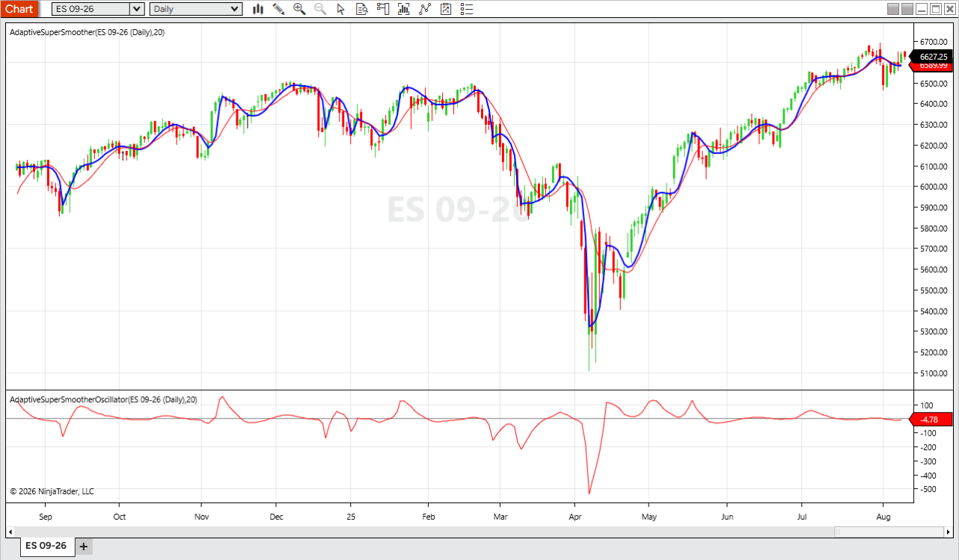The width and height of the screenshot is (959, 560).
Task: Select the drawing tools pencil icon
Action: tap(279, 9)
